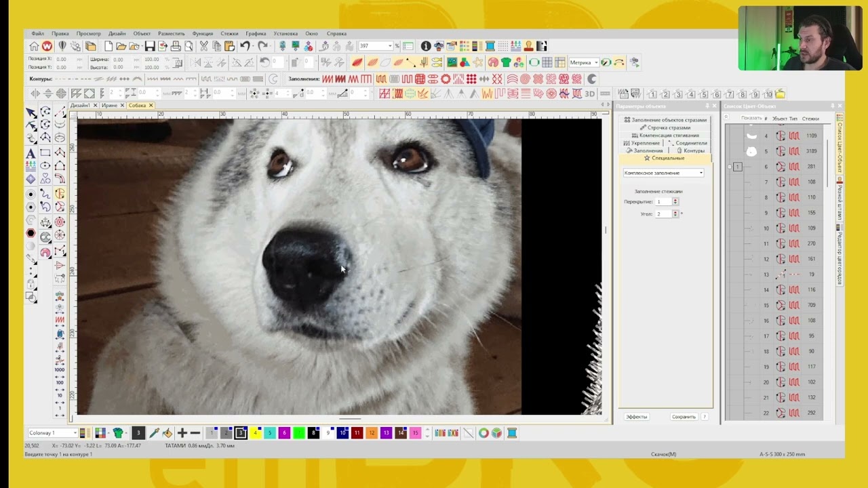The width and height of the screenshot is (868, 488).
Task: Switch to the Ирине document tab
Action: 109,106
